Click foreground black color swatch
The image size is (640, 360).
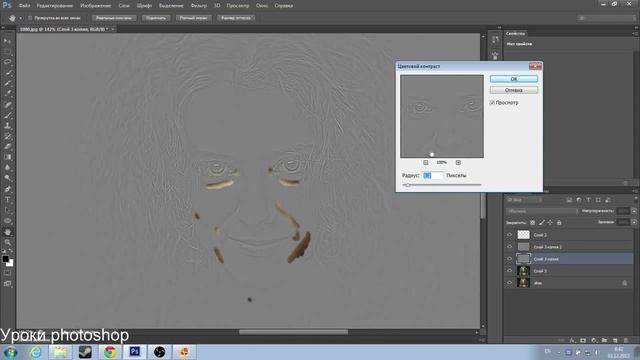tap(5, 259)
